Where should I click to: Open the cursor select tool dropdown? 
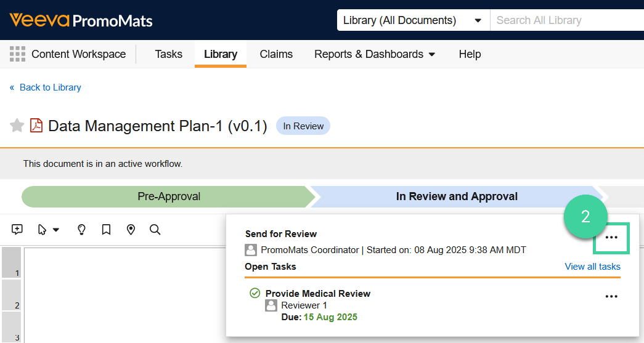pyautogui.click(x=48, y=230)
